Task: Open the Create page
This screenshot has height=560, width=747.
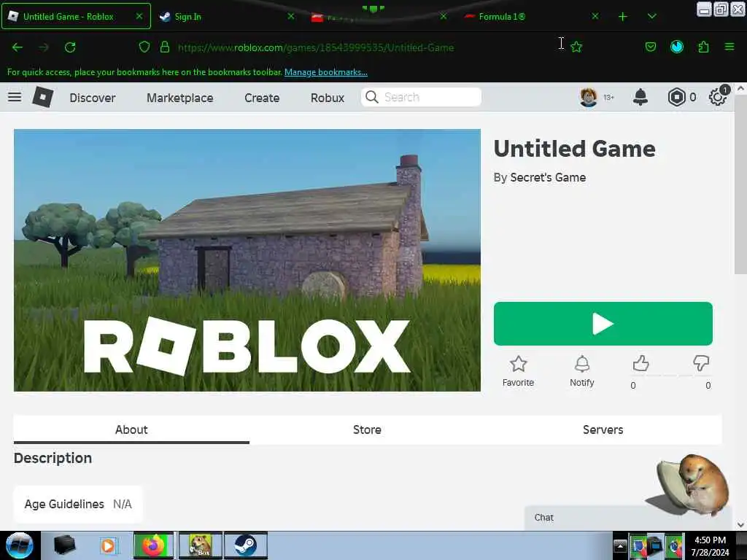Action: click(x=262, y=98)
